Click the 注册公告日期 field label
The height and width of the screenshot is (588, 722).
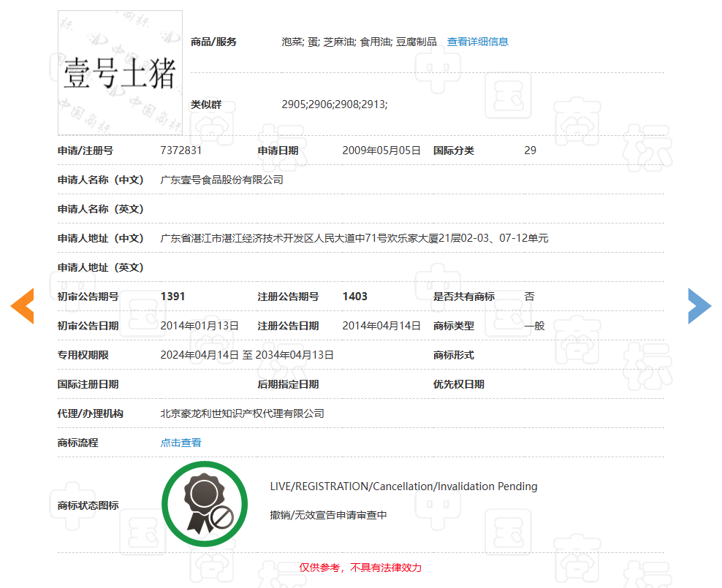288,326
